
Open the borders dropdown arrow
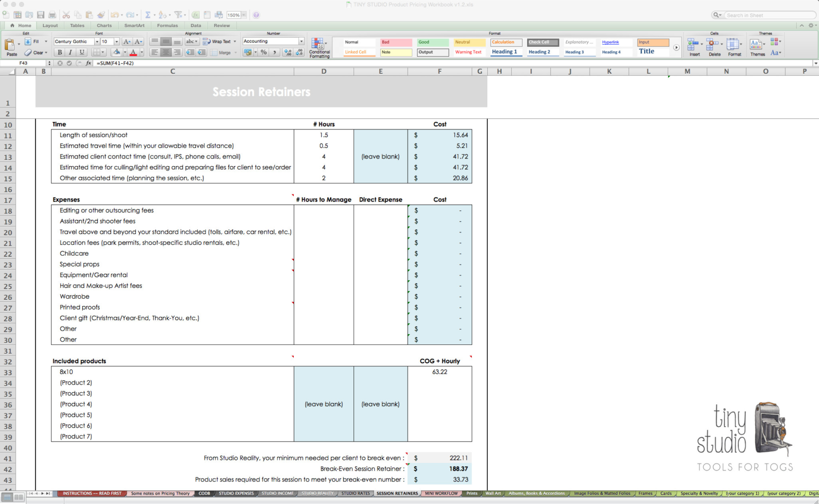103,52
